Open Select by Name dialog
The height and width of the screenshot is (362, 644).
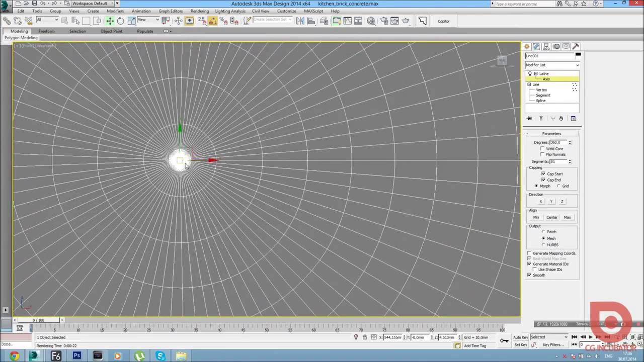coord(75,21)
